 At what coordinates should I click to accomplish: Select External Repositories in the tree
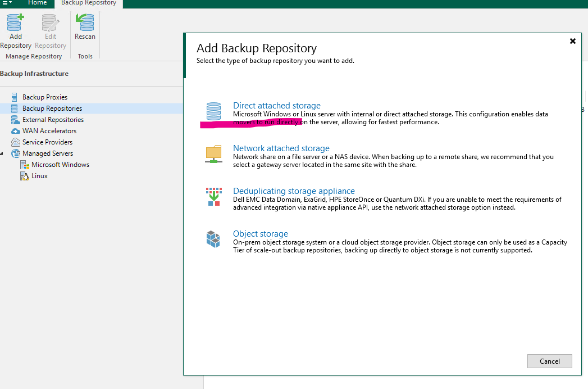[x=53, y=120]
